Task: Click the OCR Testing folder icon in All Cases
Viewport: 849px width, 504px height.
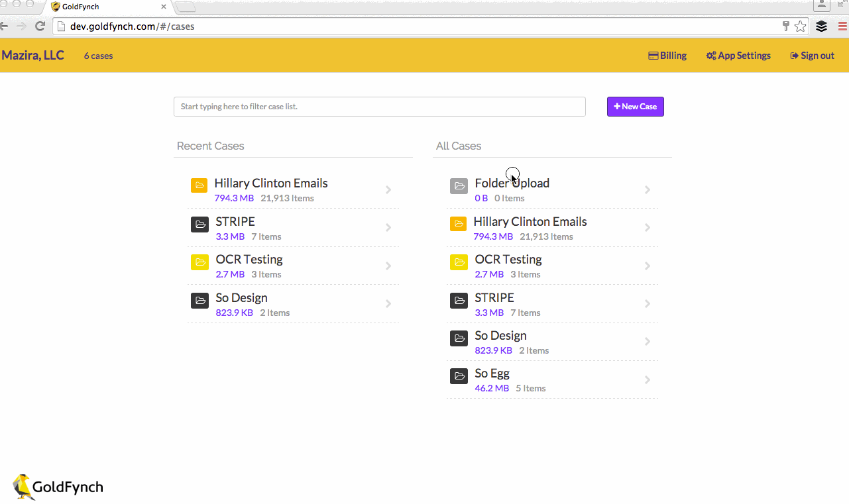Action: pos(459,262)
